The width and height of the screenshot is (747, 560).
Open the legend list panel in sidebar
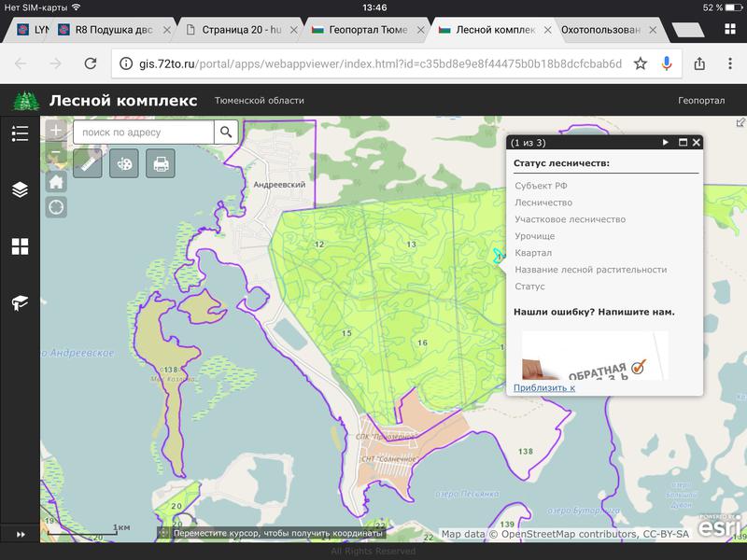tap(20, 133)
